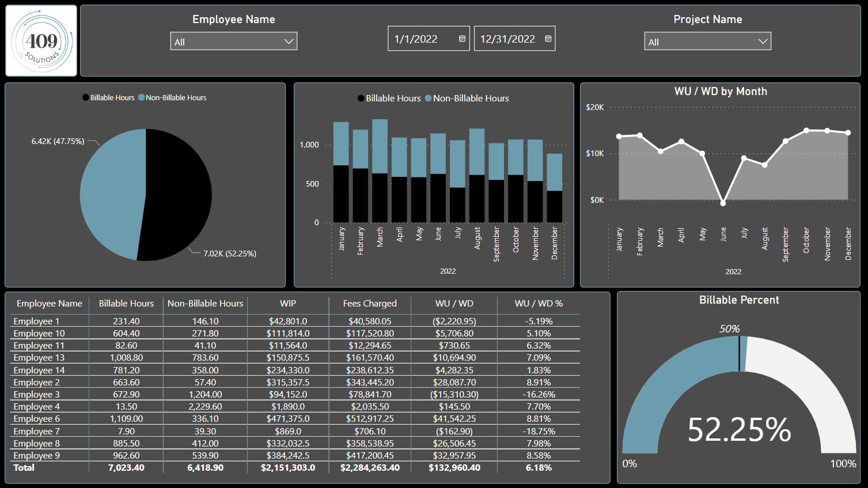The image size is (868, 488).
Task: Click the October data point on WU / WD line
Action: (x=806, y=131)
